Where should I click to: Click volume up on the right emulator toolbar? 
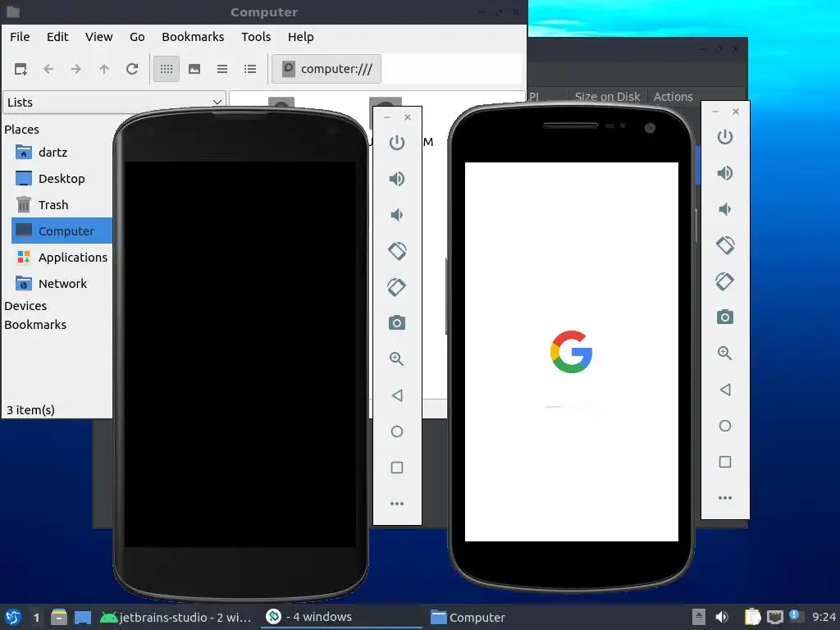(725, 172)
